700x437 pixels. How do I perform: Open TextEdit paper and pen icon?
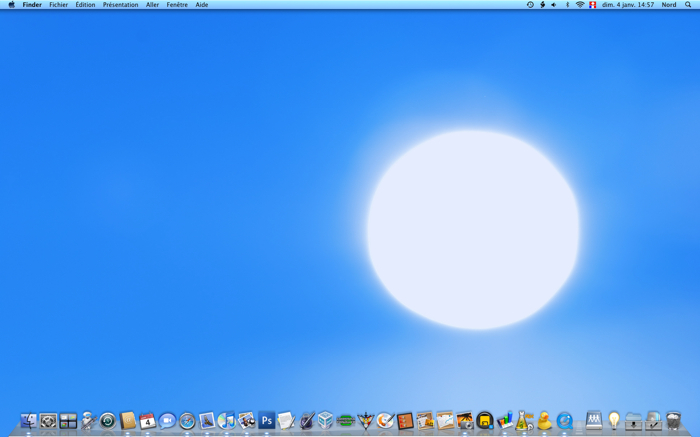click(x=286, y=420)
